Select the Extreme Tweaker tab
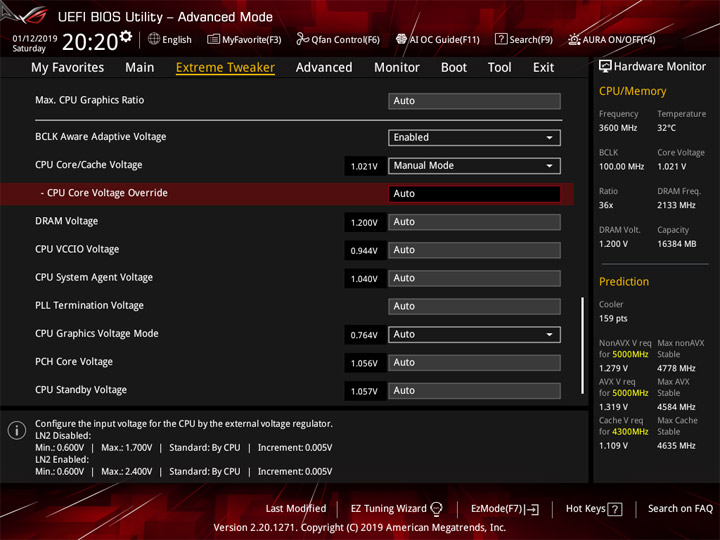Viewport: 720px width, 540px height. coord(225,68)
